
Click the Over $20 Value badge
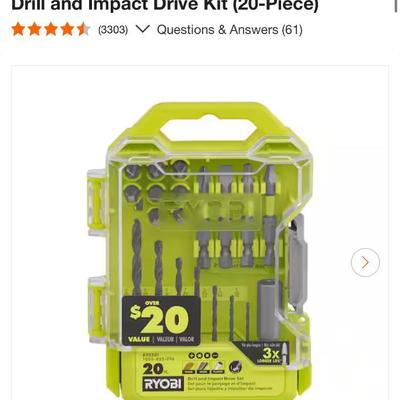coord(161,320)
